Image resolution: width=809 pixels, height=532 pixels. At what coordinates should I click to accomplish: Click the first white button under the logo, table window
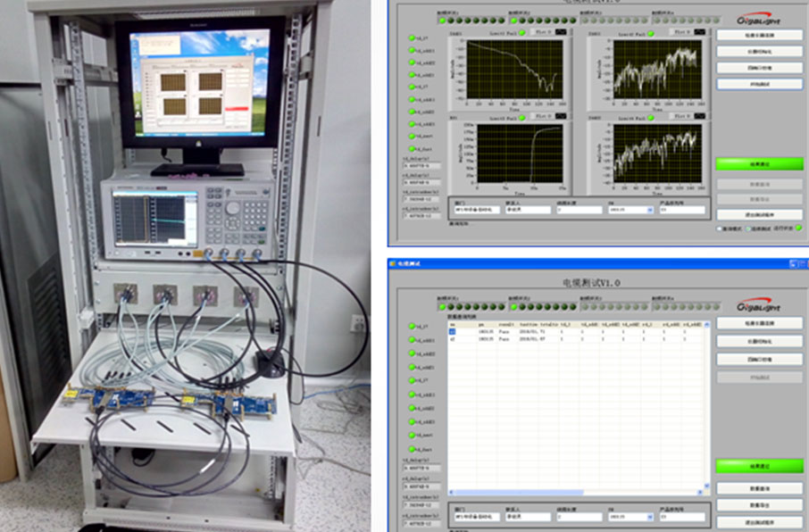760,323
